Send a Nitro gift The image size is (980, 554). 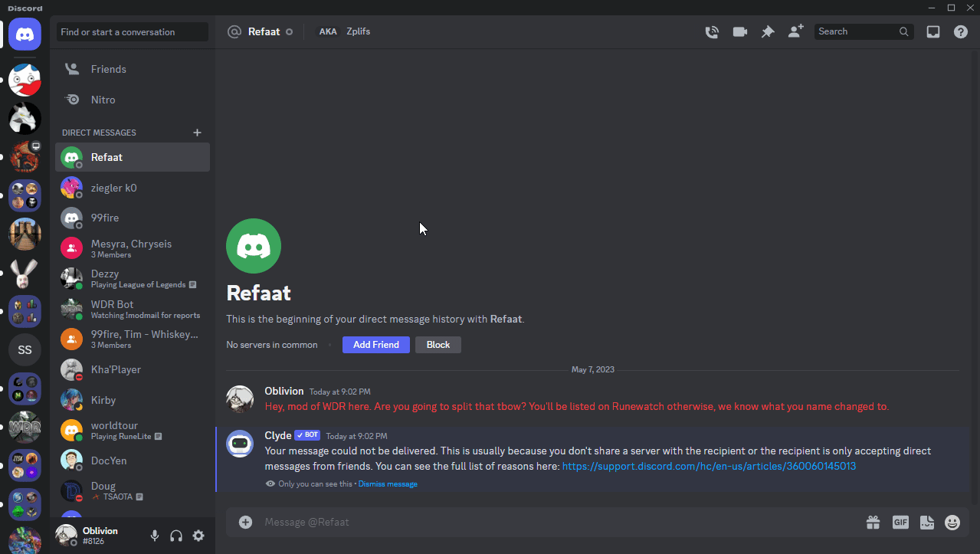[x=873, y=523]
